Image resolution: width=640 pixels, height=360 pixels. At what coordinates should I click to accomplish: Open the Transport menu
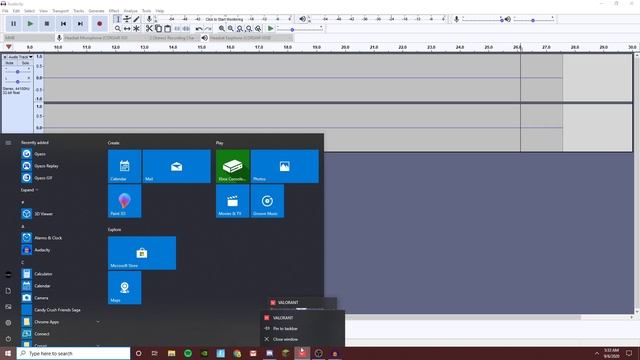coord(60,11)
